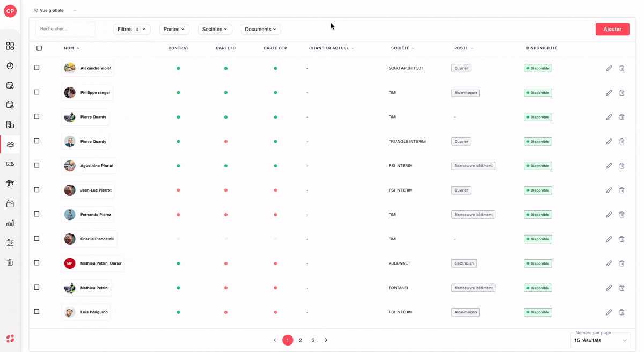Open the crane equipment icon in sidebar
Image resolution: width=644 pixels, height=352 pixels.
click(10, 184)
